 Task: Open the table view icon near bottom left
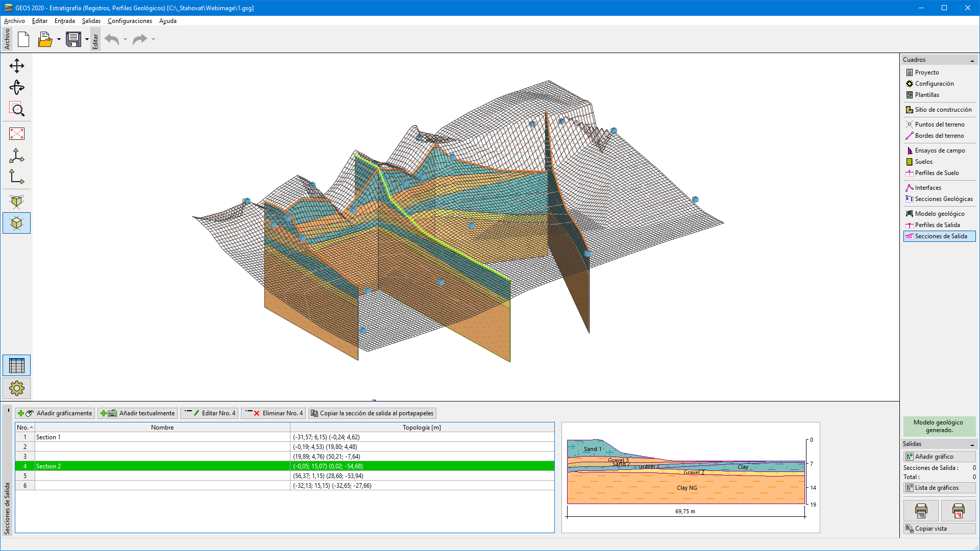(x=17, y=365)
